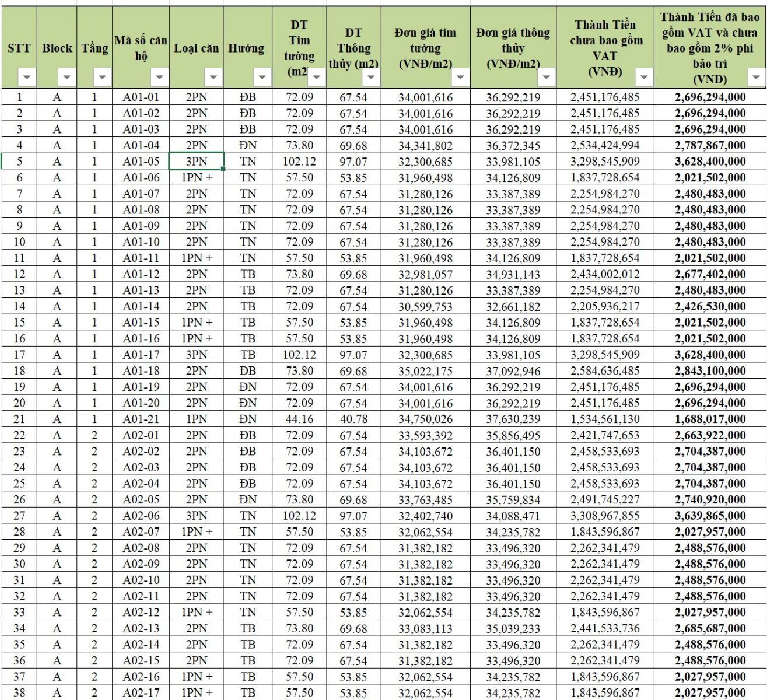Select the STT header cell

tap(19, 48)
